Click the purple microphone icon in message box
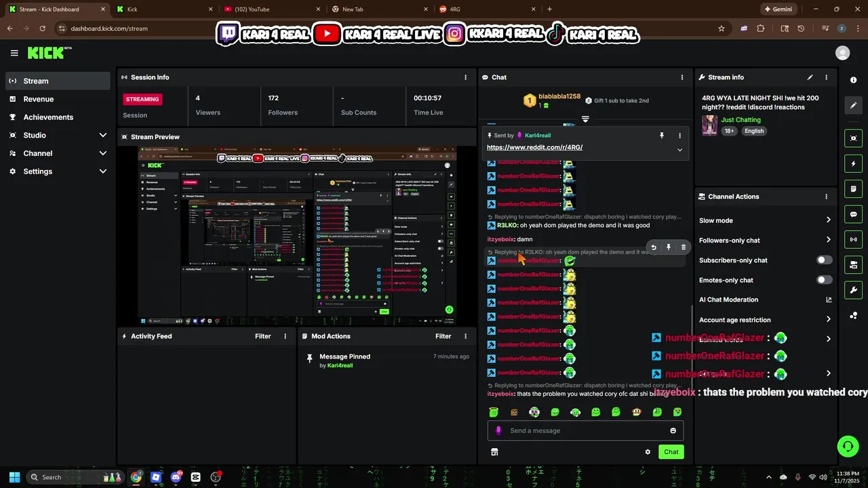 click(x=498, y=430)
